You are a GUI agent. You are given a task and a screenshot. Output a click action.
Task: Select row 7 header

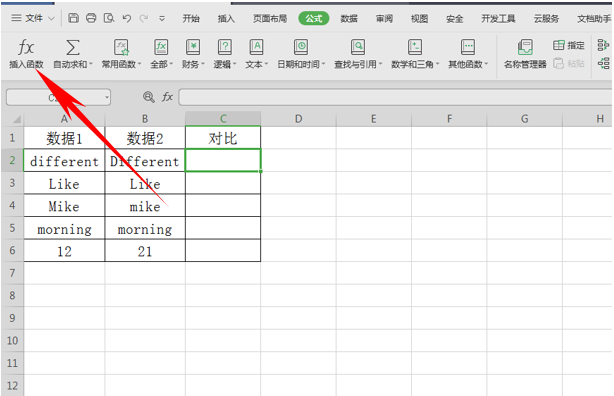12,273
